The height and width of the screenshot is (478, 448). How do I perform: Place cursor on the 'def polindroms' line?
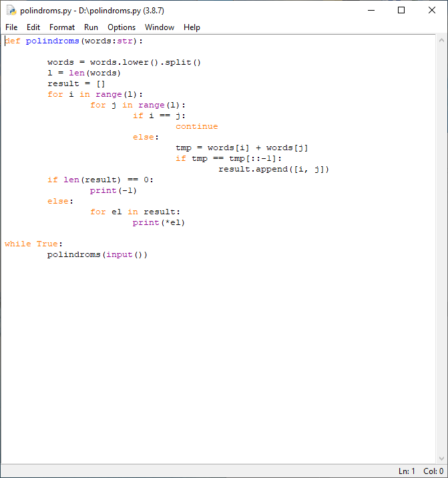[73, 41]
